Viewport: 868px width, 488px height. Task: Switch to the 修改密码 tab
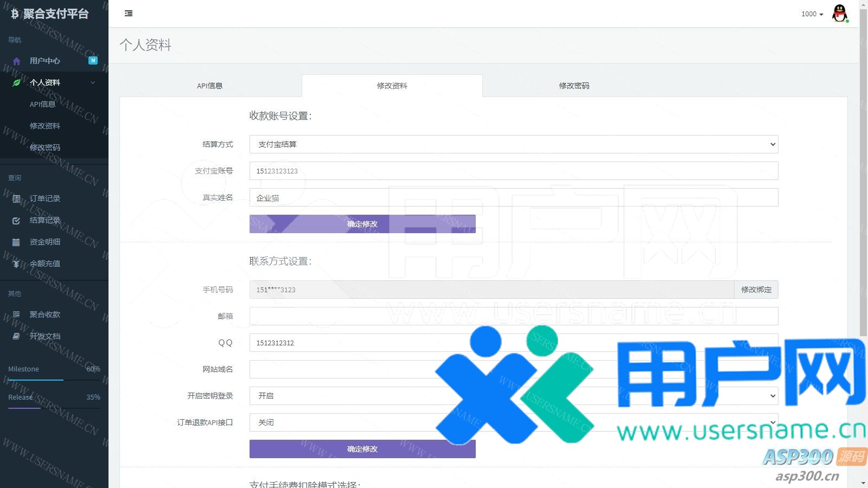[574, 86]
